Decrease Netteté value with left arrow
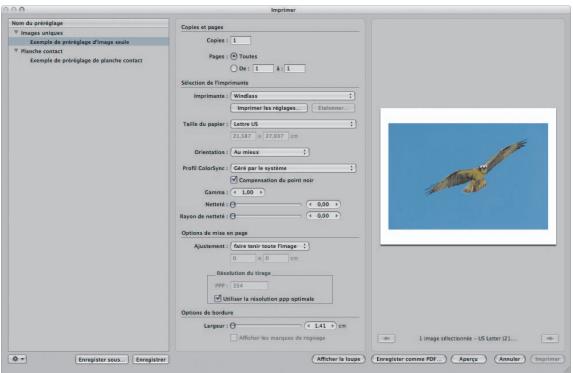The image size is (573, 373). [x=311, y=204]
